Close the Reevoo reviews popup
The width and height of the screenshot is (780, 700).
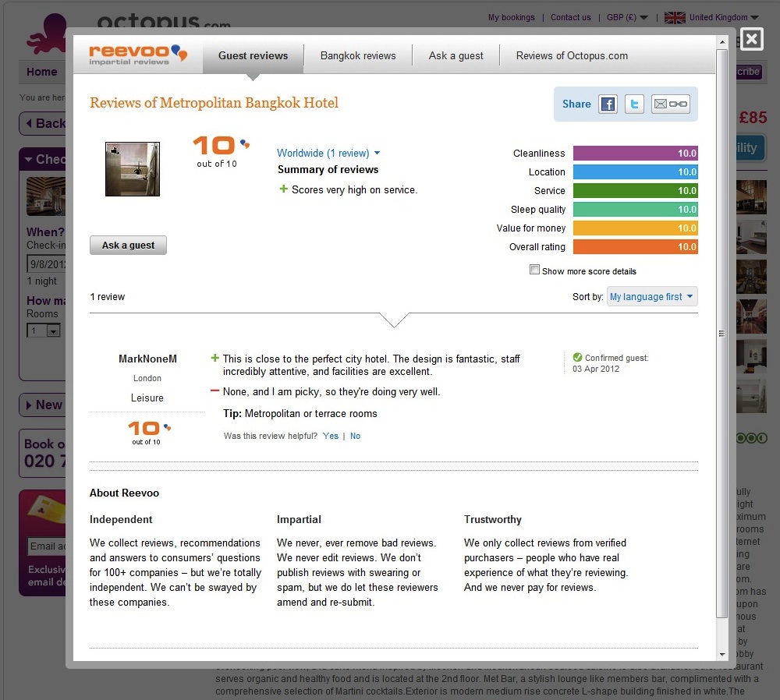(x=752, y=39)
